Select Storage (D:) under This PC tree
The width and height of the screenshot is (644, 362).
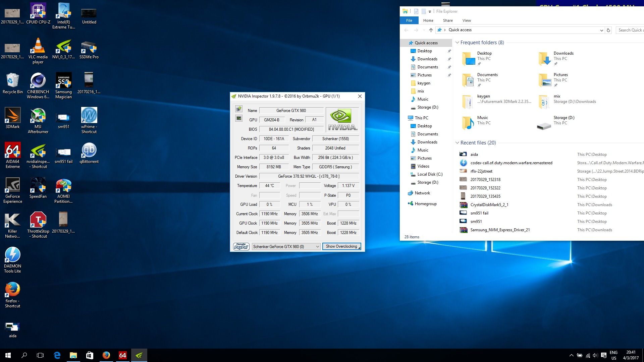(x=428, y=182)
